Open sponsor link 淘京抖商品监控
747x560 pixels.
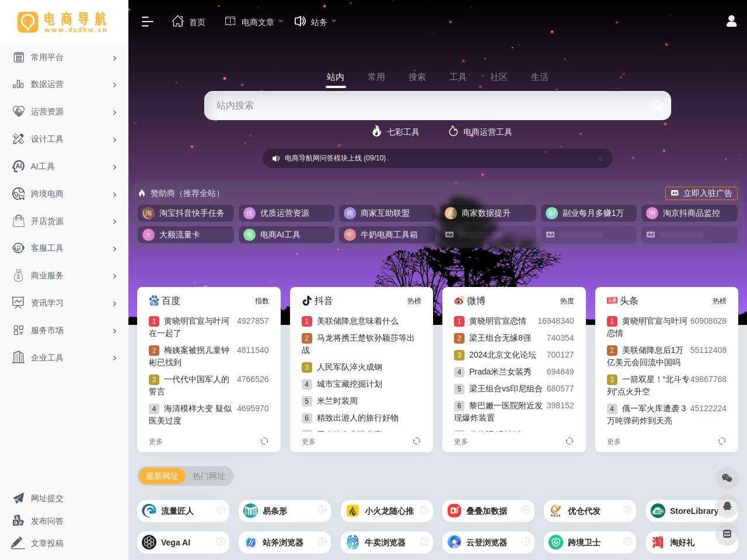click(689, 213)
